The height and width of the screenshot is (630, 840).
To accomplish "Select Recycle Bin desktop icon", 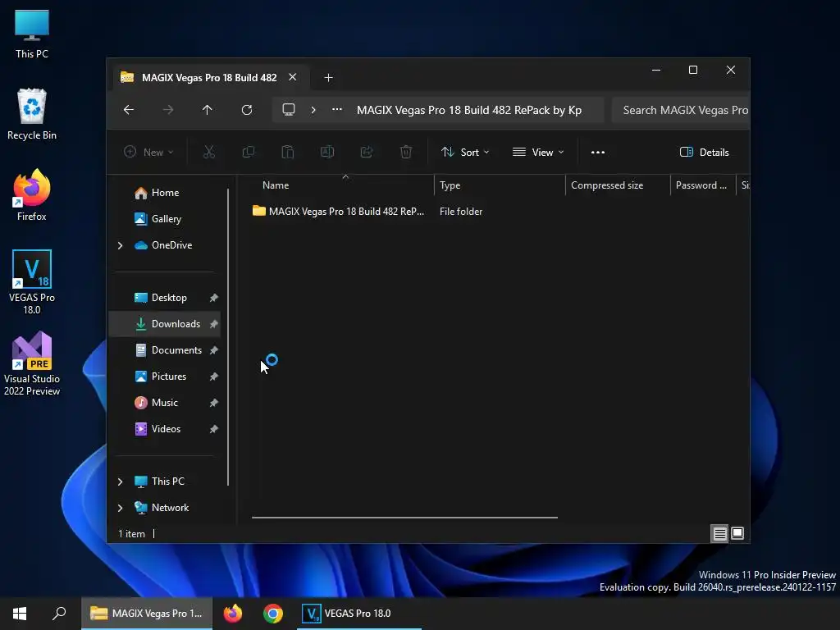I will (32, 115).
